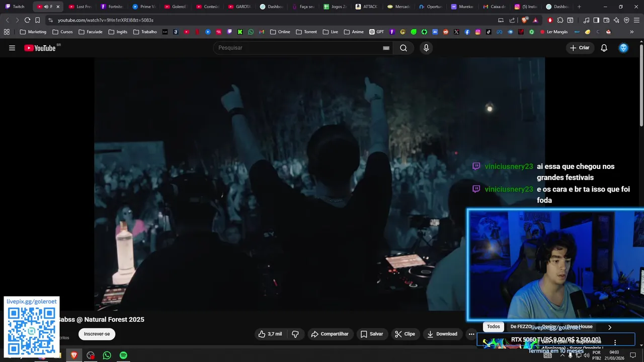
Task: Click Salvar to save the video
Action: 372,334
